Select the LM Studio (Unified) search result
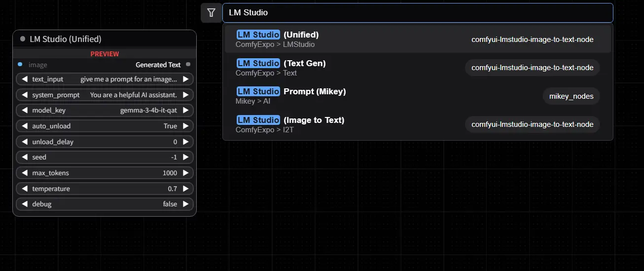Image resolution: width=644 pixels, height=271 pixels. (x=418, y=39)
